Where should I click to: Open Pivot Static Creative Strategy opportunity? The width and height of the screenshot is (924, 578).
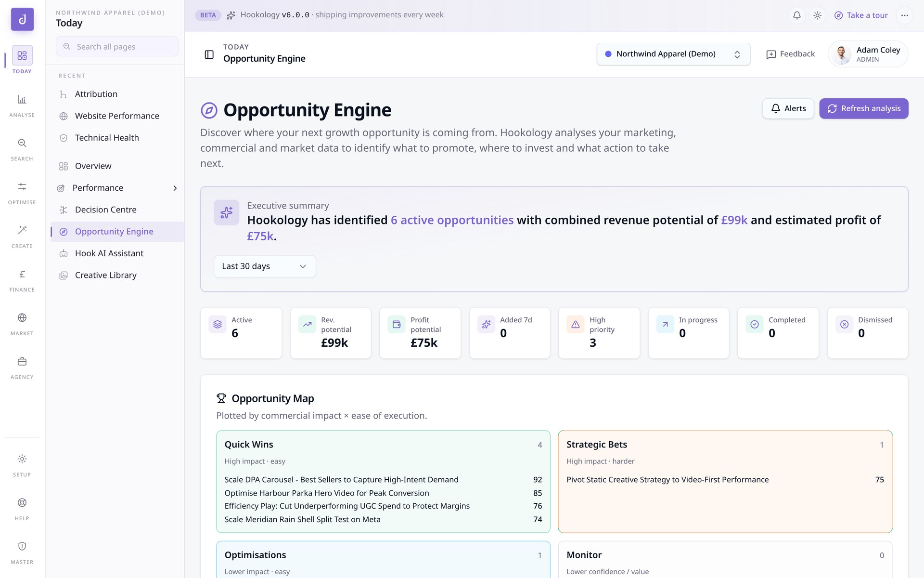pos(725,480)
